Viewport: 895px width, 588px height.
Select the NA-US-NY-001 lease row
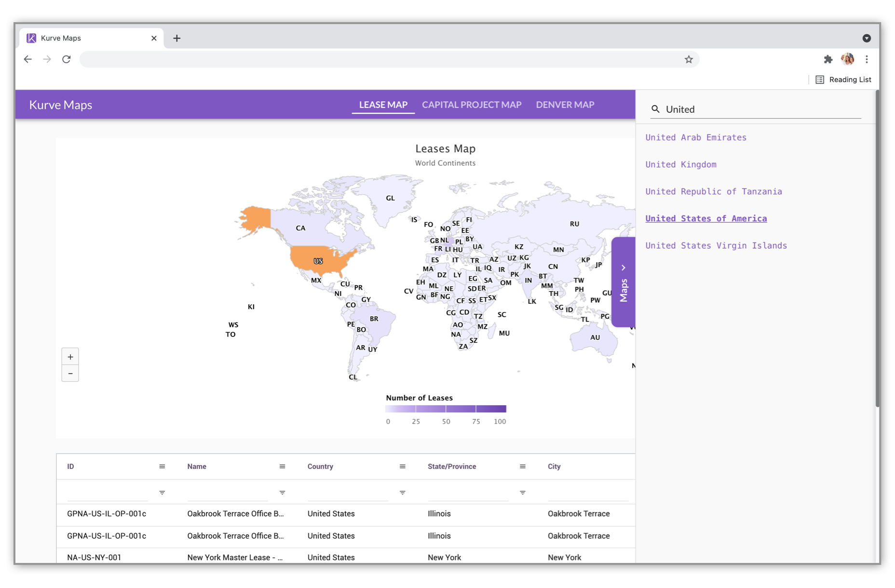point(346,557)
